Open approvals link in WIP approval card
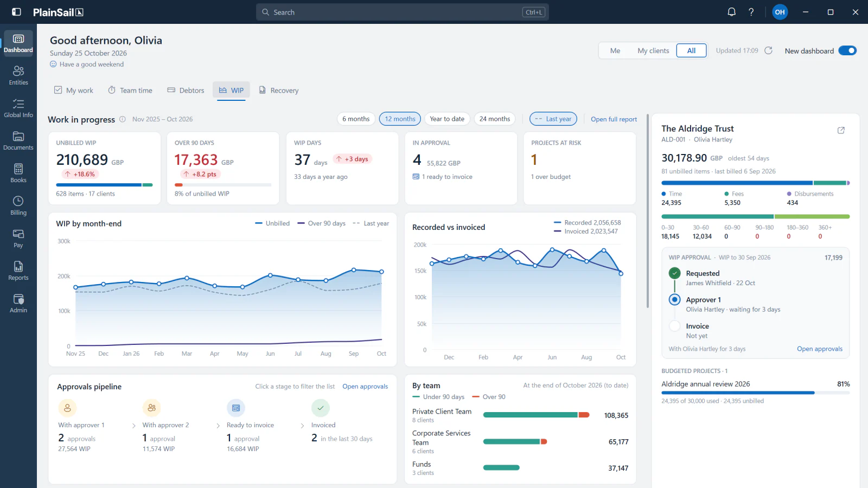868x488 pixels. (820, 349)
